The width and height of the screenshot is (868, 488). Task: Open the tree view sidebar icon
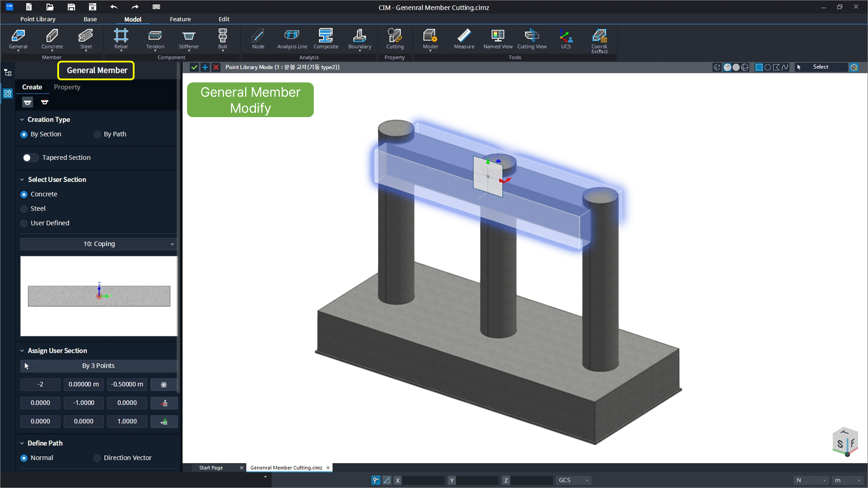coord(7,72)
